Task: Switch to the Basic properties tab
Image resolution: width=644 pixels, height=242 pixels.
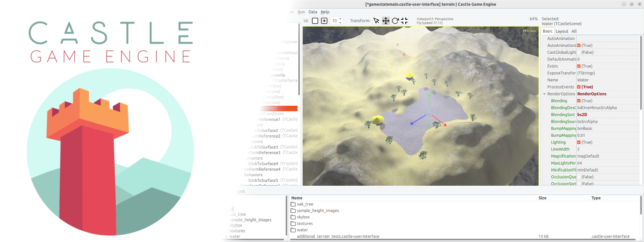Action: pos(547,31)
